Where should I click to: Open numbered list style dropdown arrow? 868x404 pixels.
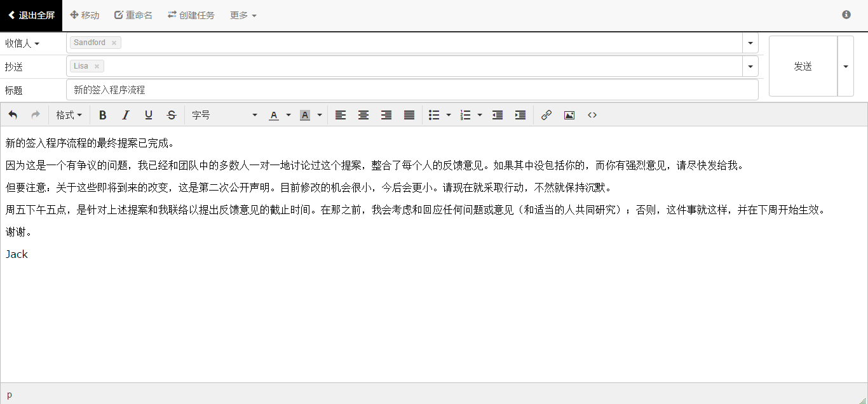(x=480, y=115)
